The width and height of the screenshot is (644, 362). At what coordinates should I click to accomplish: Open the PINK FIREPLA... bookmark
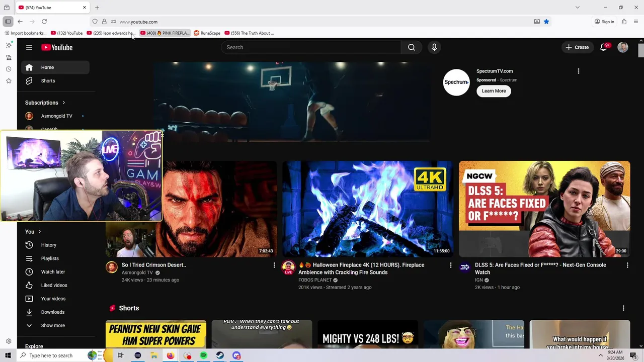tap(165, 33)
